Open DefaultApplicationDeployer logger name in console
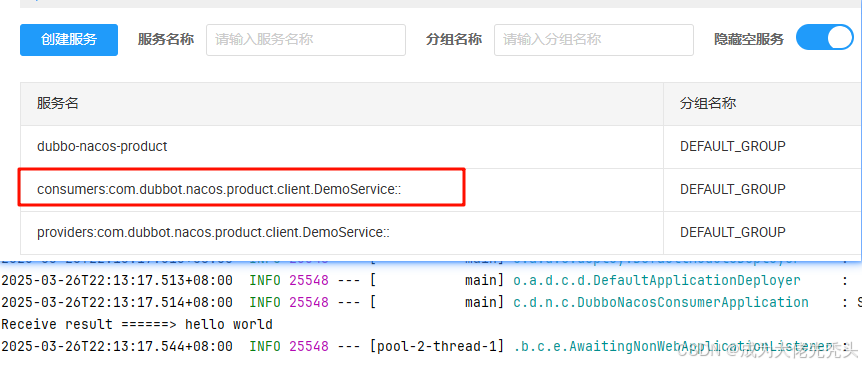Image resolution: width=862 pixels, height=365 pixels. pos(656,280)
